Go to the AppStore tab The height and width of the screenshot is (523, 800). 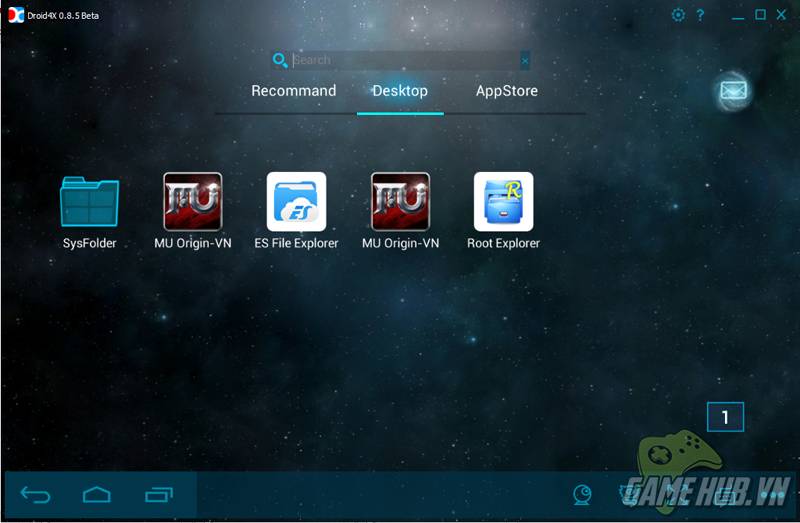point(507,91)
